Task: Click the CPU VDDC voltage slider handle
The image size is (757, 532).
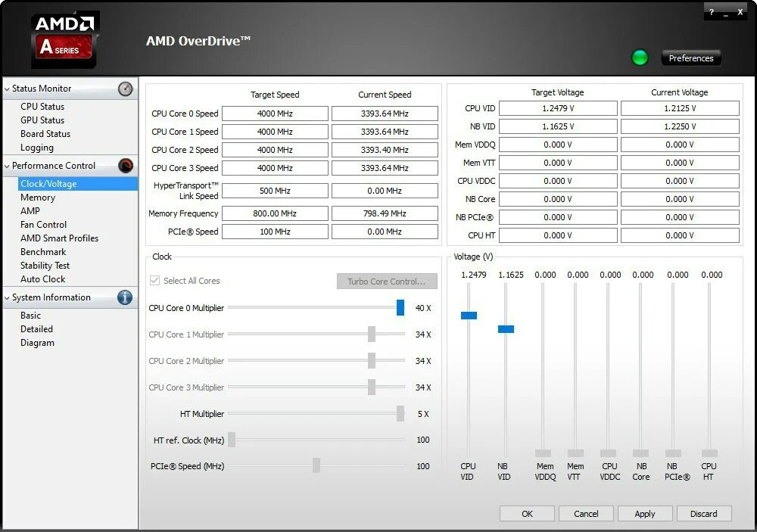Action: (608, 453)
